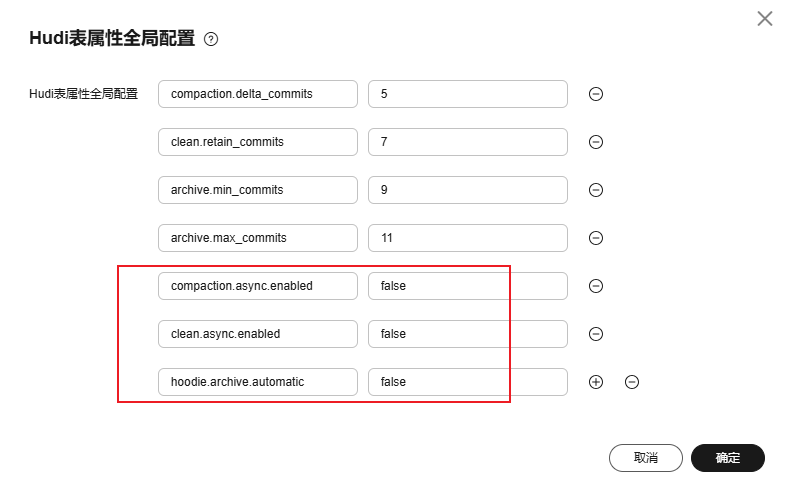Focus the archive.min_commits value field with 9

click(x=468, y=190)
